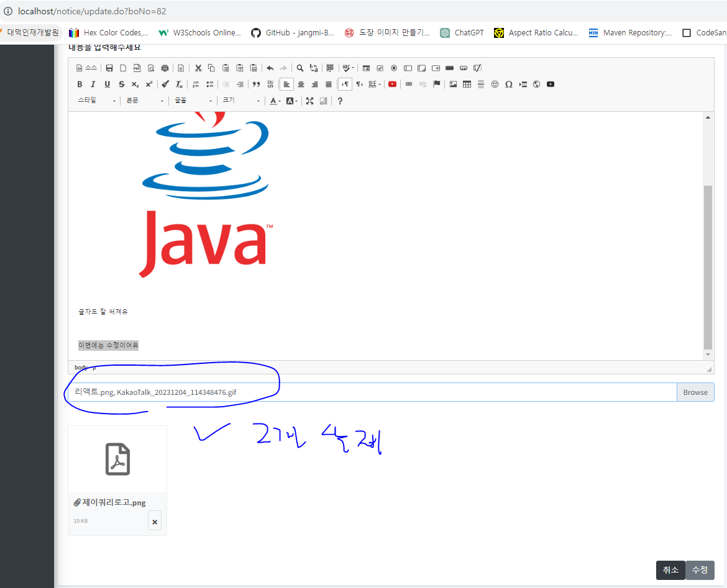Click the About question mark icon
This screenshot has height=588, width=727.
click(340, 101)
